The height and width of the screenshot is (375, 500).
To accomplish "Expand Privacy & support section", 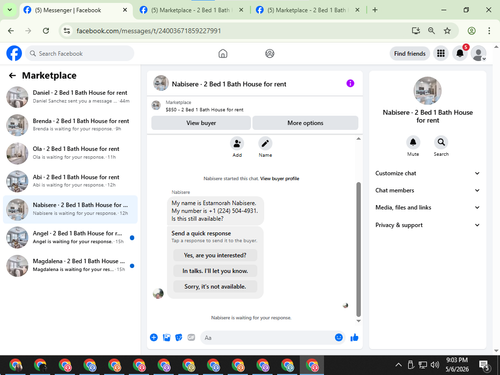I will pyautogui.click(x=427, y=225).
